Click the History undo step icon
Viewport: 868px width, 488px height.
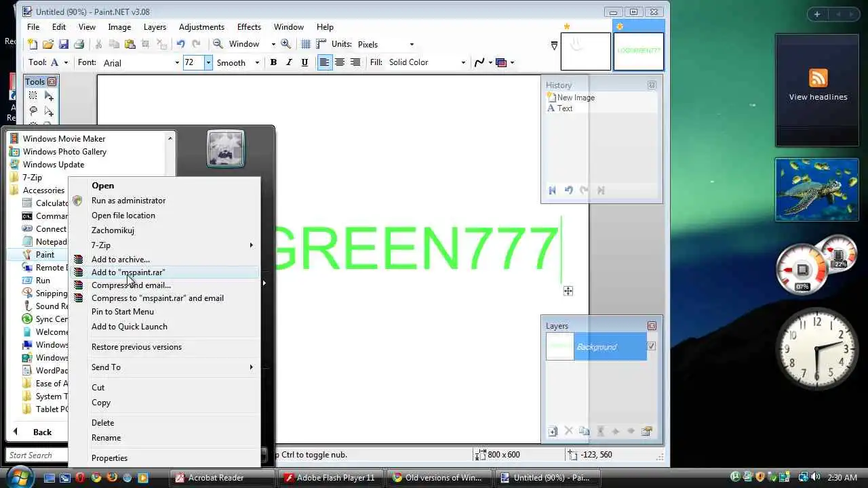568,190
